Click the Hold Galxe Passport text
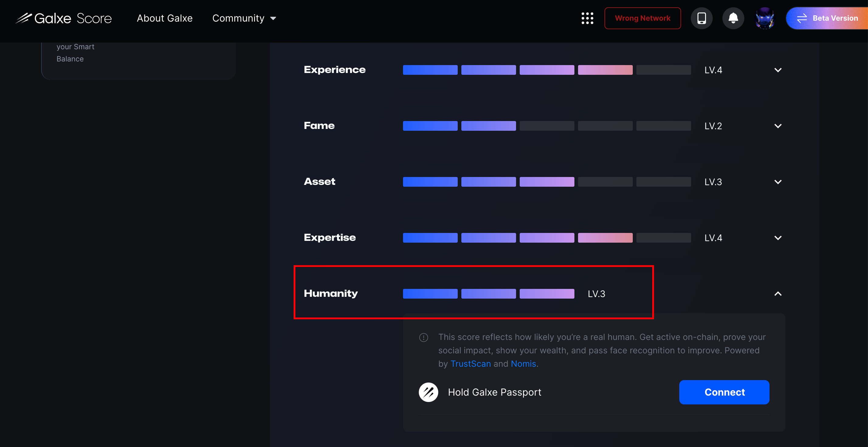Viewport: 868px width, 447px height. (494, 392)
